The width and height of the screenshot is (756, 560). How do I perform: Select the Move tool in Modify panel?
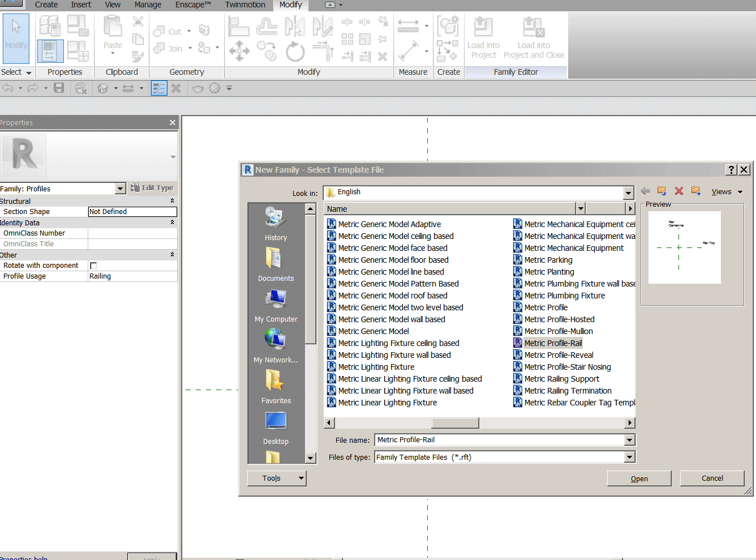pos(239,51)
